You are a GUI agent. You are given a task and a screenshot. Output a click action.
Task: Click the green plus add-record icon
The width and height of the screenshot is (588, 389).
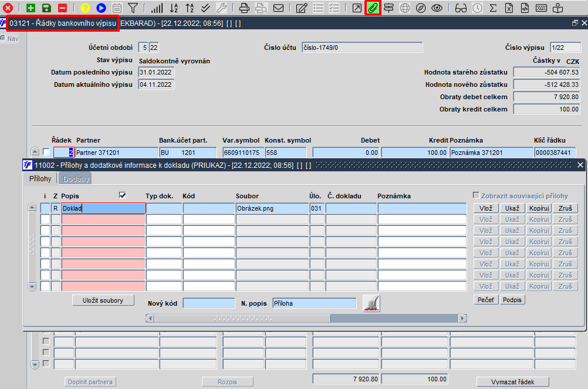click(31, 8)
